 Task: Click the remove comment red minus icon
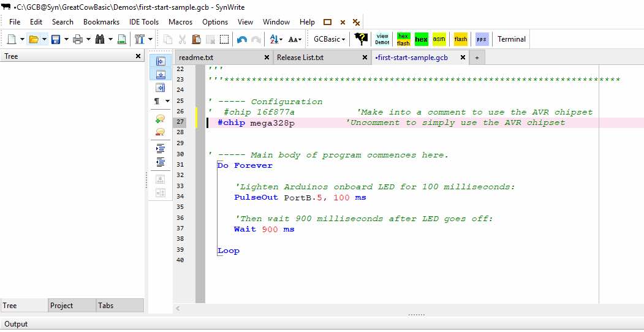pos(161,132)
